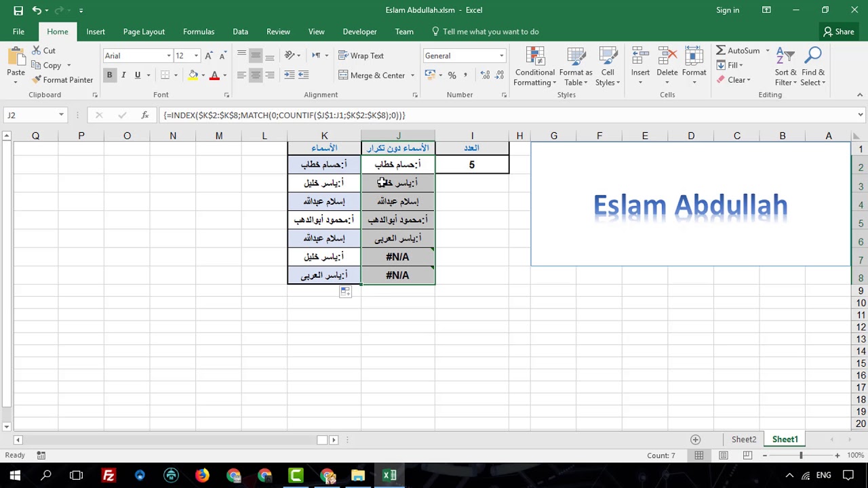The height and width of the screenshot is (488, 868).
Task: Click the Increase Decimal icon
Action: point(485,75)
